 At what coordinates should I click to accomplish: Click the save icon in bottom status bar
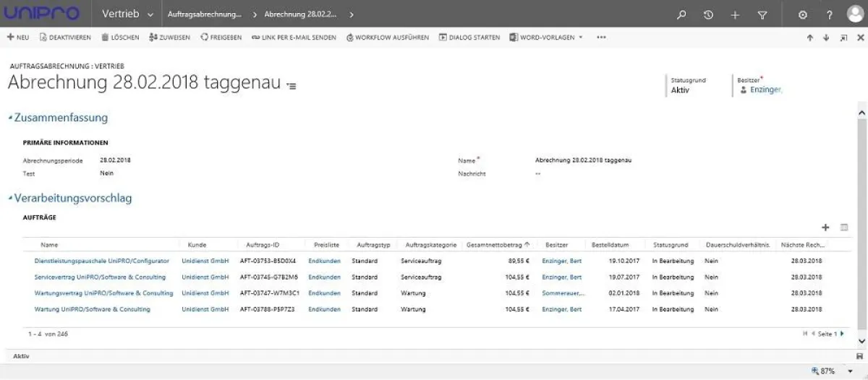[x=859, y=357]
